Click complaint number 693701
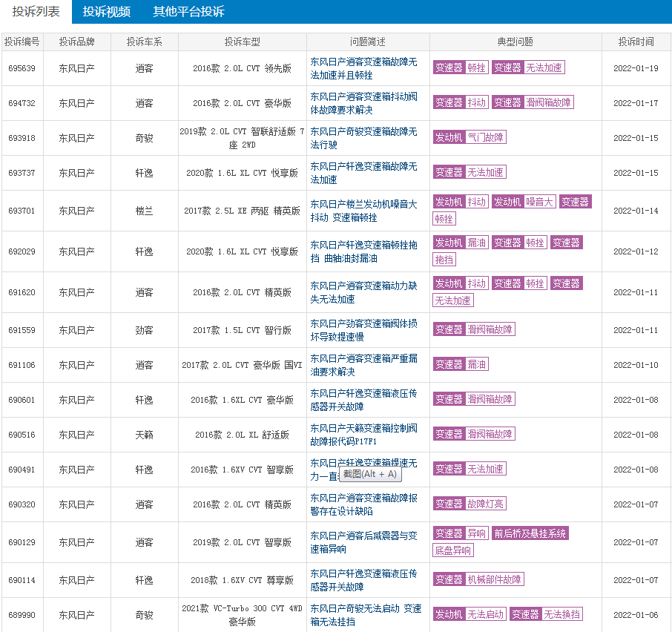This screenshot has width=672, height=632. point(22,211)
